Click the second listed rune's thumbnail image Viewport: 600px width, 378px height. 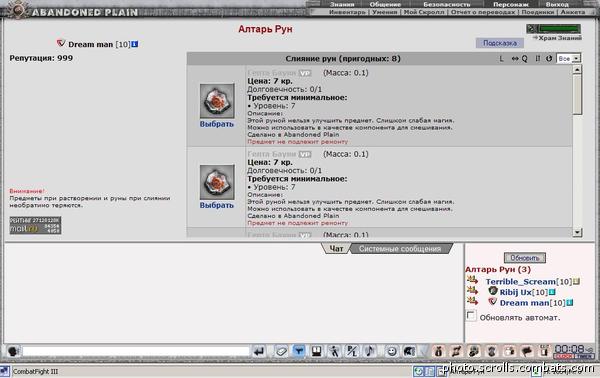pos(217,182)
